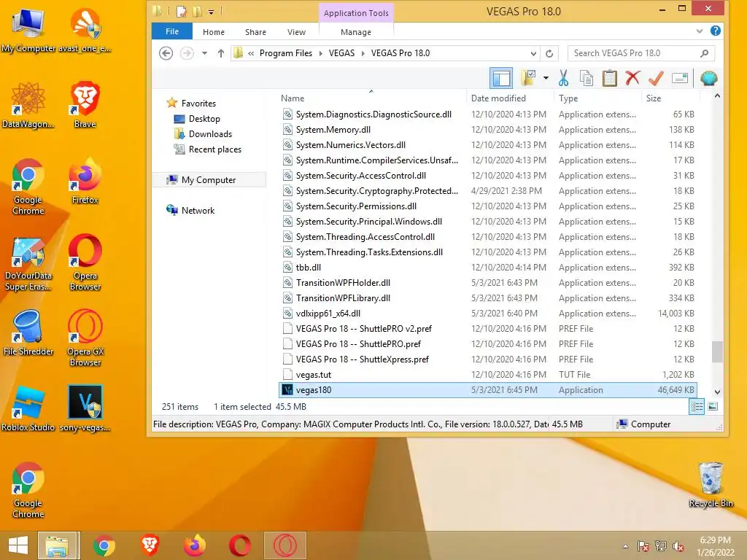The image size is (747, 560).
Task: Click New Folder quick access icon
Action: [197, 11]
